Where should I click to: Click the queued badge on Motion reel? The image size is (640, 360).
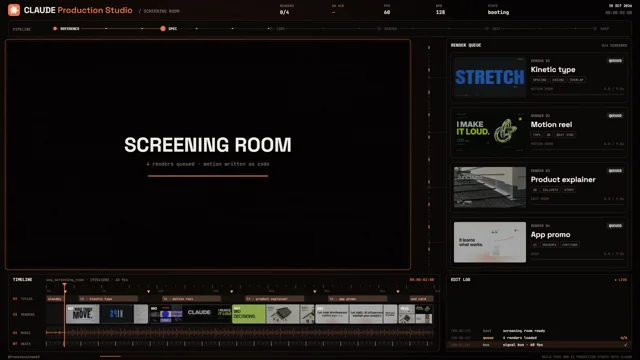[615, 116]
